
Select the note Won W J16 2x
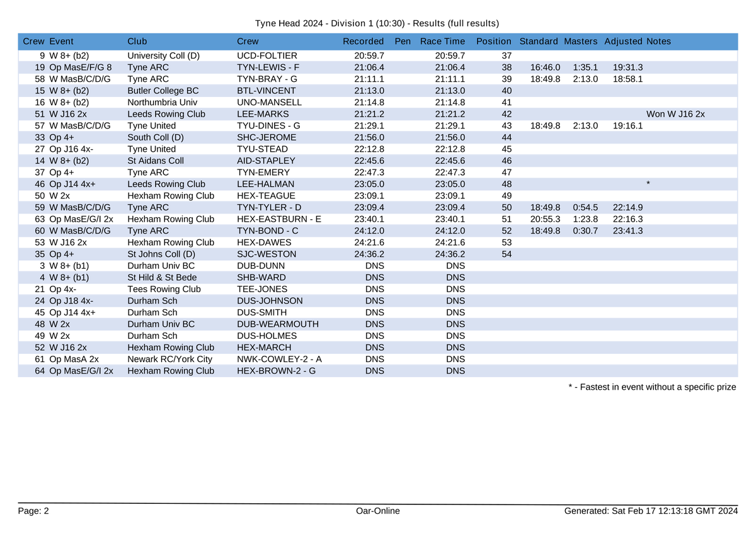pos(675,114)
